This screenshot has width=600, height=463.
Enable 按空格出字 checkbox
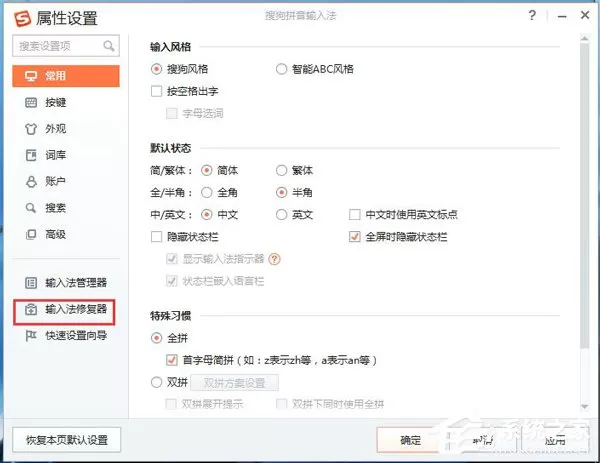click(x=157, y=91)
